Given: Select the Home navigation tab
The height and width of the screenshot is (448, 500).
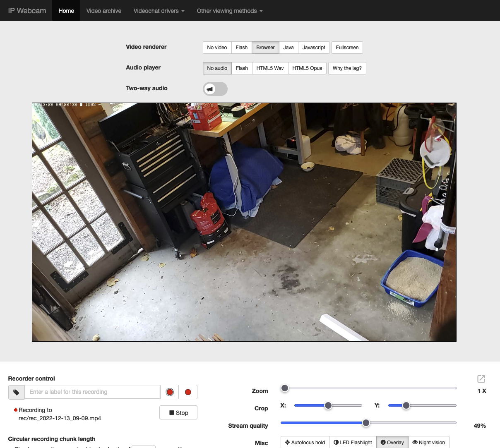Looking at the screenshot, I should pos(66,11).
